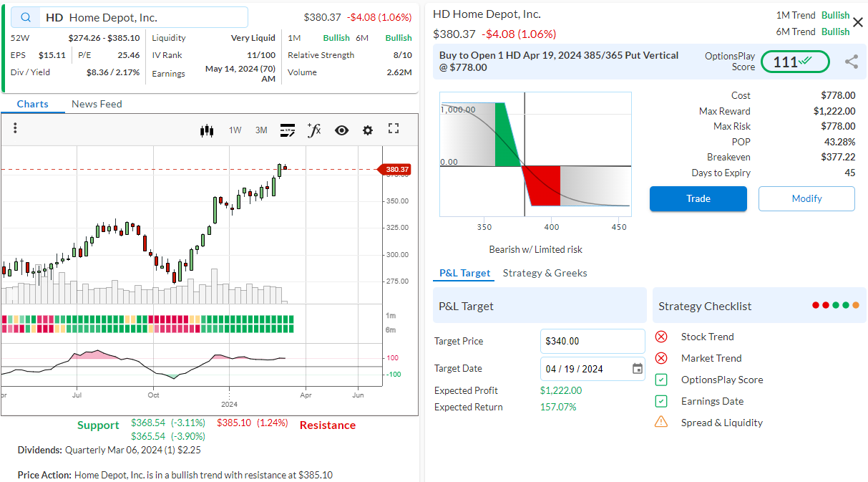This screenshot has width=868, height=482.
Task: Click the Earnings date May 14, 2024
Action: pyautogui.click(x=240, y=74)
